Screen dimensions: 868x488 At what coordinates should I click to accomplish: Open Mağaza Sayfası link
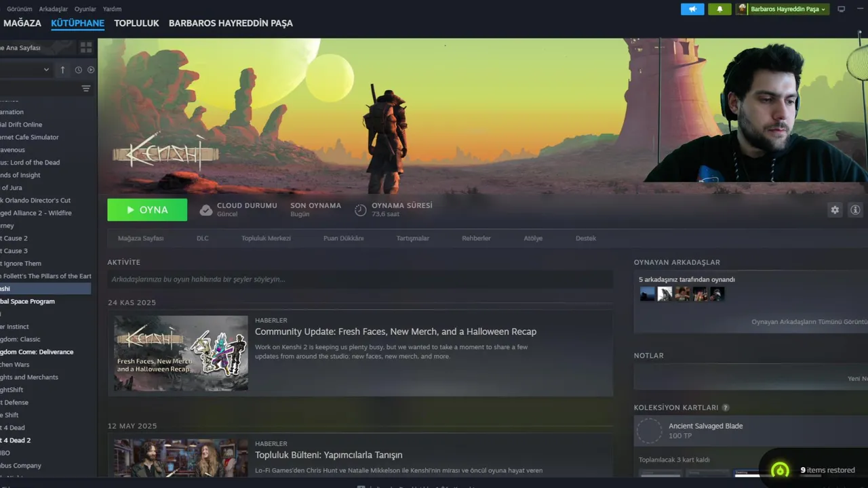(140, 239)
